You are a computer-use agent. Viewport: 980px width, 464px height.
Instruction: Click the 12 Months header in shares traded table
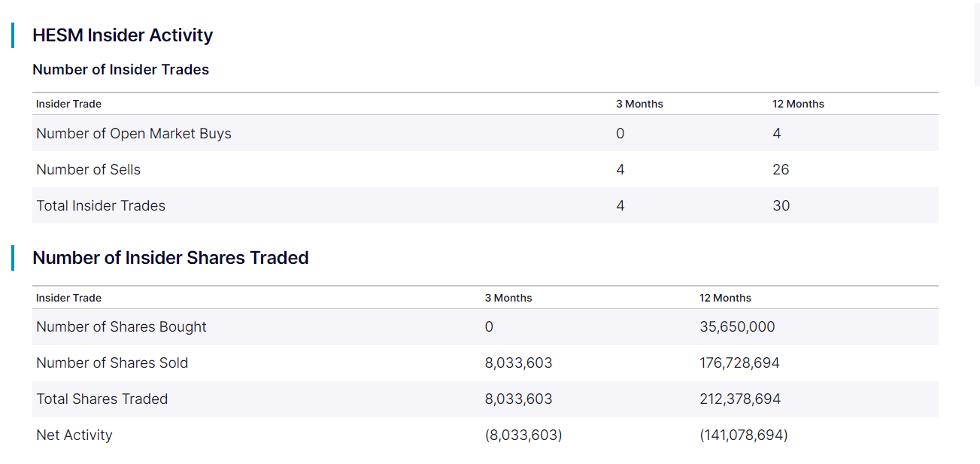pos(725,299)
